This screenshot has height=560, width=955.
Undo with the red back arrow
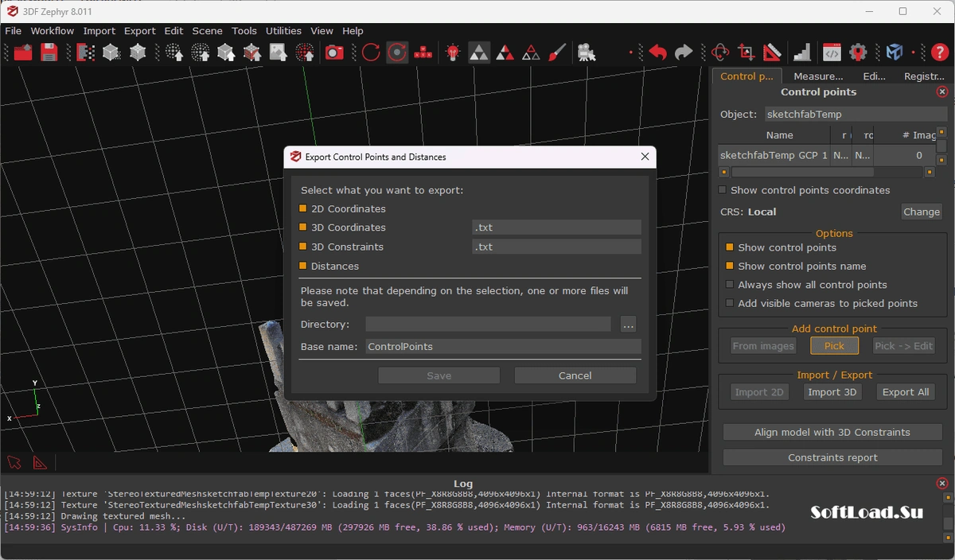coord(657,52)
